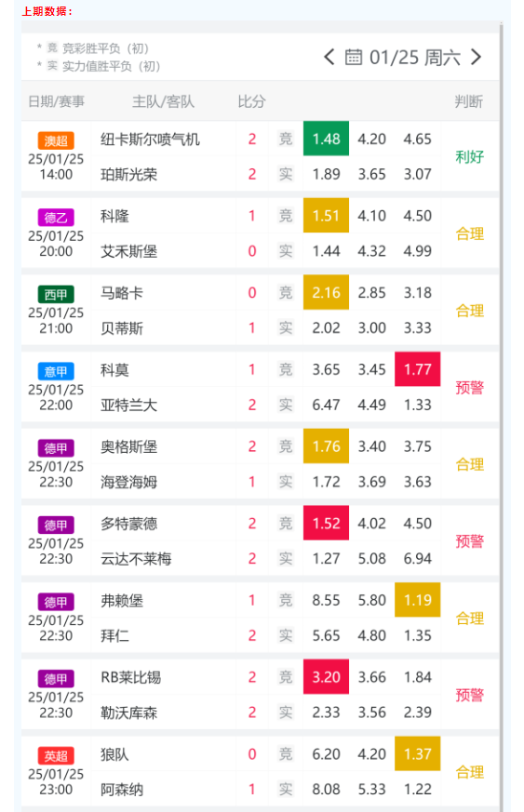
Task: Click the 意甲 league badge
Action: (x=56, y=371)
